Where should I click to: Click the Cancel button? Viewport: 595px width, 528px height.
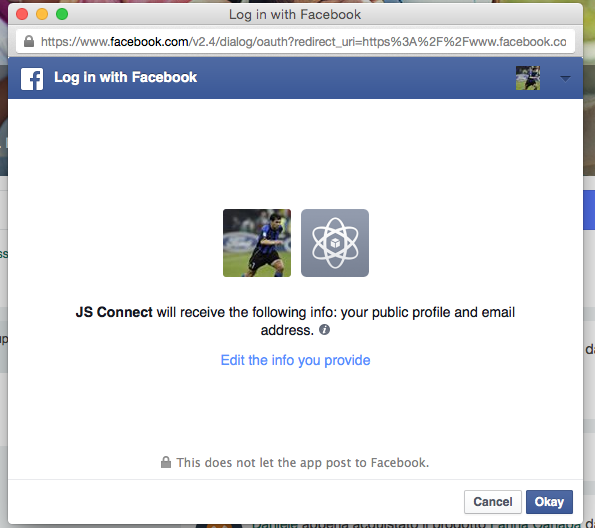(493, 502)
